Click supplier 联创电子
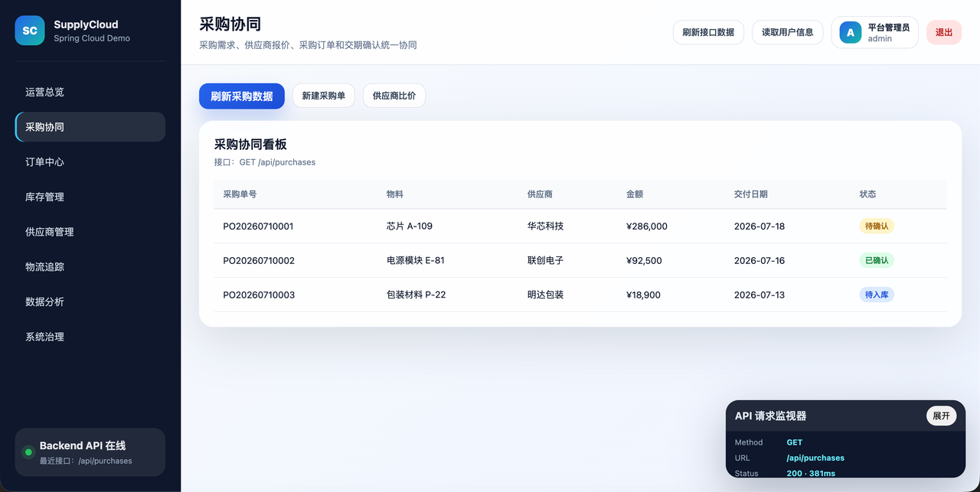The width and height of the screenshot is (980, 492). pos(545,261)
